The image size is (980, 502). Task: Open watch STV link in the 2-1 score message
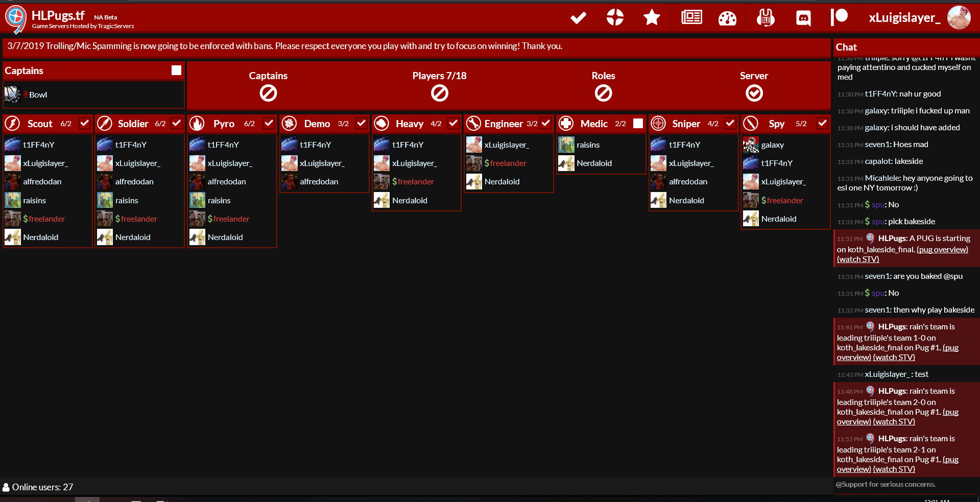click(894, 469)
